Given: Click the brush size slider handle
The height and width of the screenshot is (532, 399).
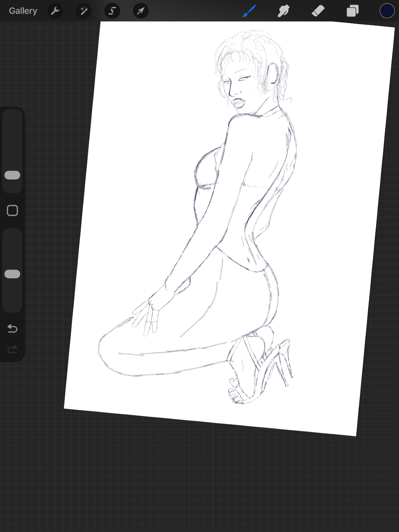Looking at the screenshot, I should click(x=13, y=175).
